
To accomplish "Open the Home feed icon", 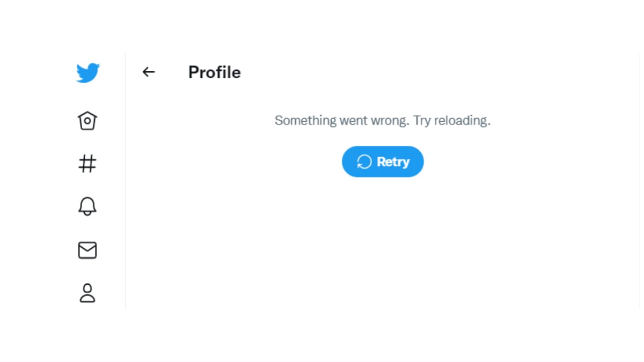I will [87, 121].
